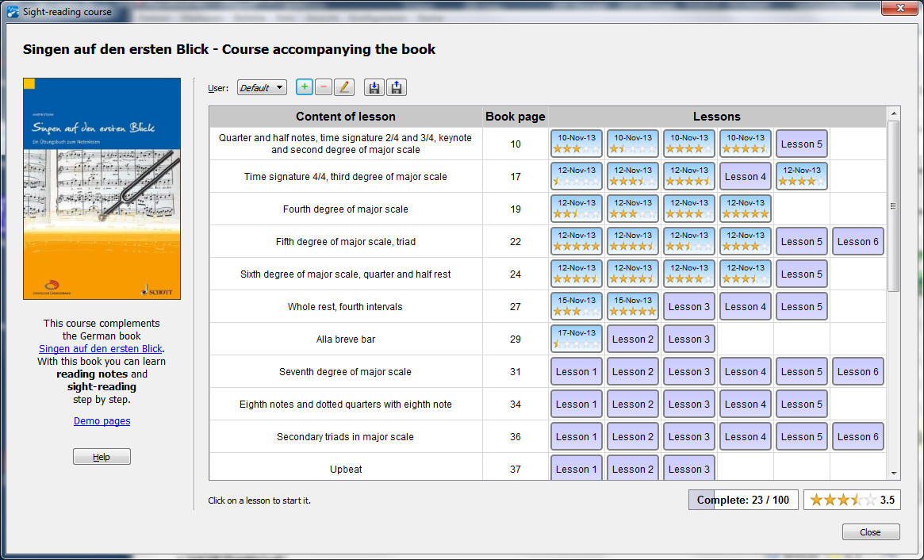Open Lesson 3 in the Whole rest row
The width and height of the screenshot is (924, 560).
point(689,306)
